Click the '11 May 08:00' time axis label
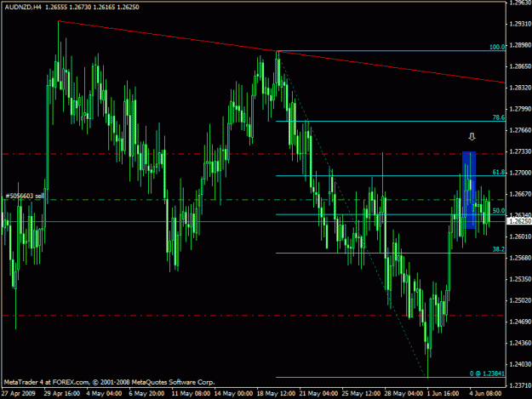The height and width of the screenshot is (399, 532). (x=191, y=394)
